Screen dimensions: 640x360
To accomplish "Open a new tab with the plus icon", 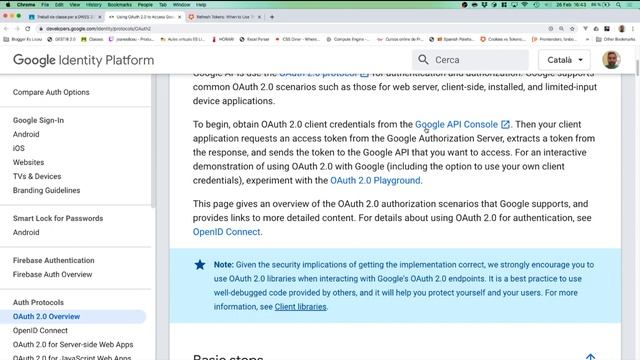I will pos(272,17).
